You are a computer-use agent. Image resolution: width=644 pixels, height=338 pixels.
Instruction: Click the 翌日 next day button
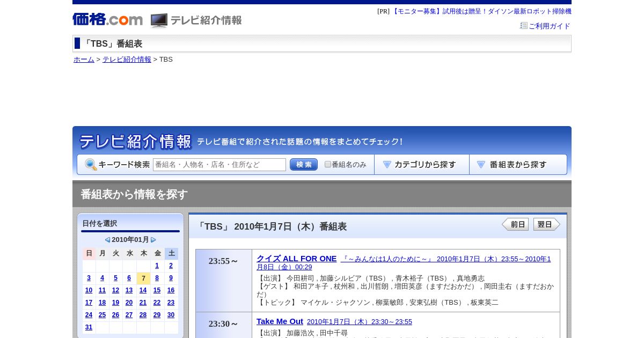pyautogui.click(x=547, y=224)
